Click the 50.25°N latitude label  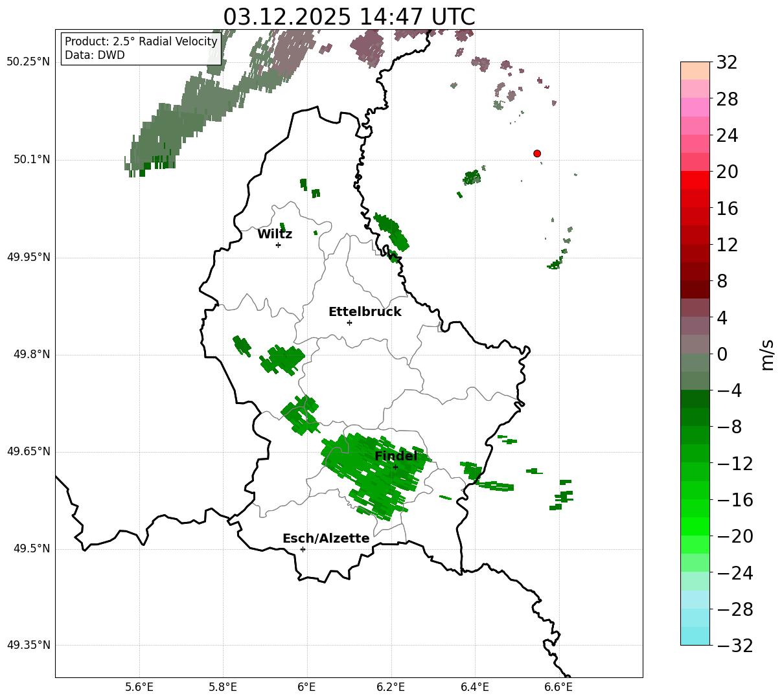[x=29, y=62]
